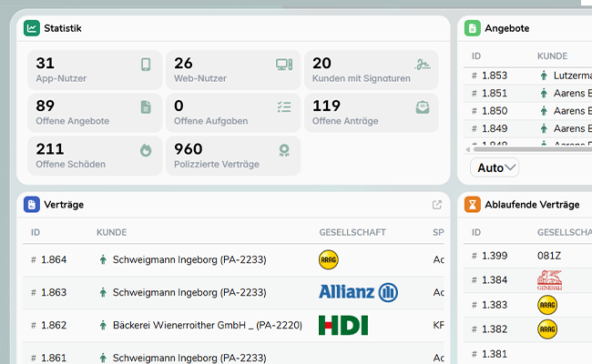Click person icon beside Lutzerma in Angebote
Viewport: 592px width, 364px height.
click(x=544, y=76)
